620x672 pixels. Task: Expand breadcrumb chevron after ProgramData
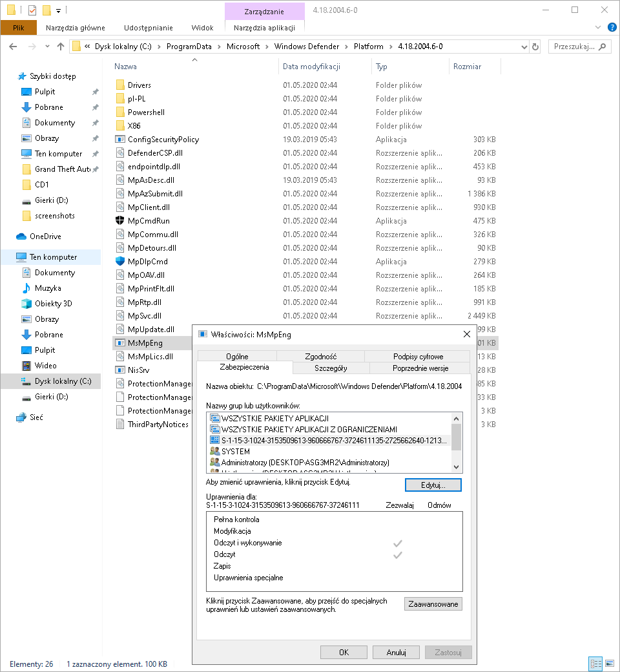click(x=219, y=47)
